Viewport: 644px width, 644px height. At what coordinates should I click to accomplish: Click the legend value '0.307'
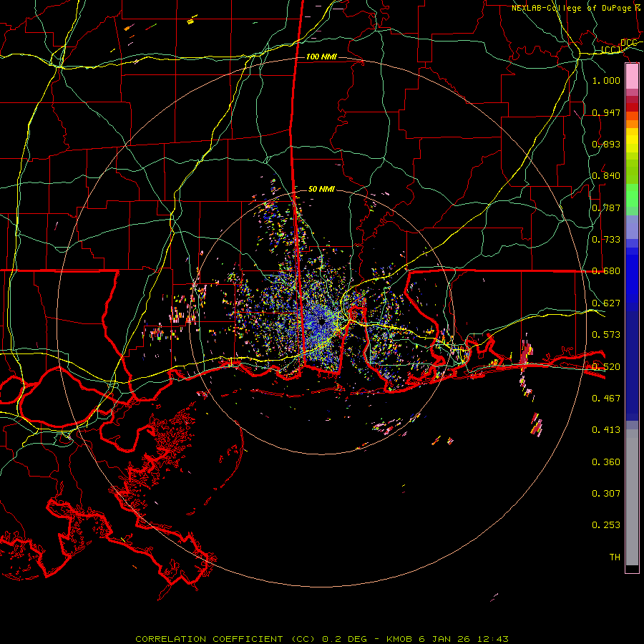606,494
